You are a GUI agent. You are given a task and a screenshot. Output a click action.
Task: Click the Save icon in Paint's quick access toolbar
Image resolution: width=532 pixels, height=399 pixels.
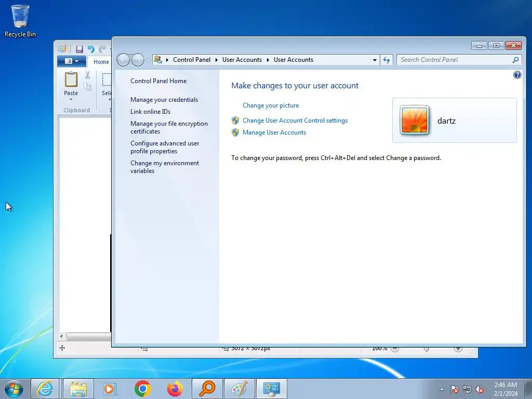(x=79, y=49)
